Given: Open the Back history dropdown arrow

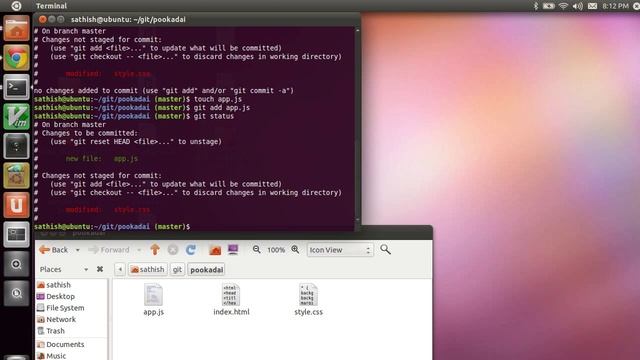Looking at the screenshot, I should [x=78, y=250].
